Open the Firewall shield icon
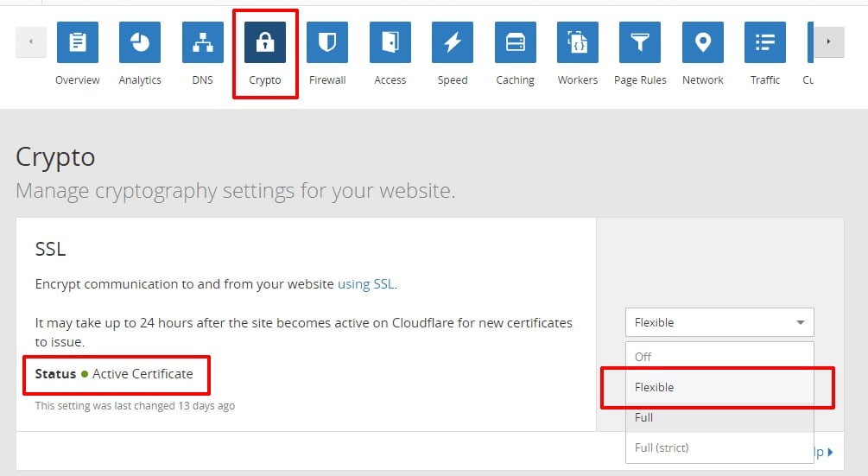 click(327, 43)
